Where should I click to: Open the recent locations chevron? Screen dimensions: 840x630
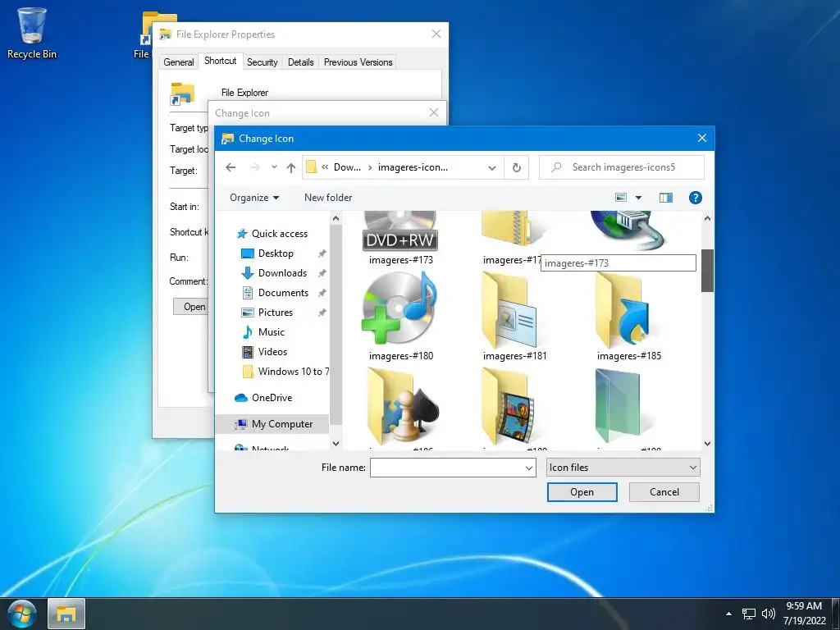pyautogui.click(x=274, y=167)
